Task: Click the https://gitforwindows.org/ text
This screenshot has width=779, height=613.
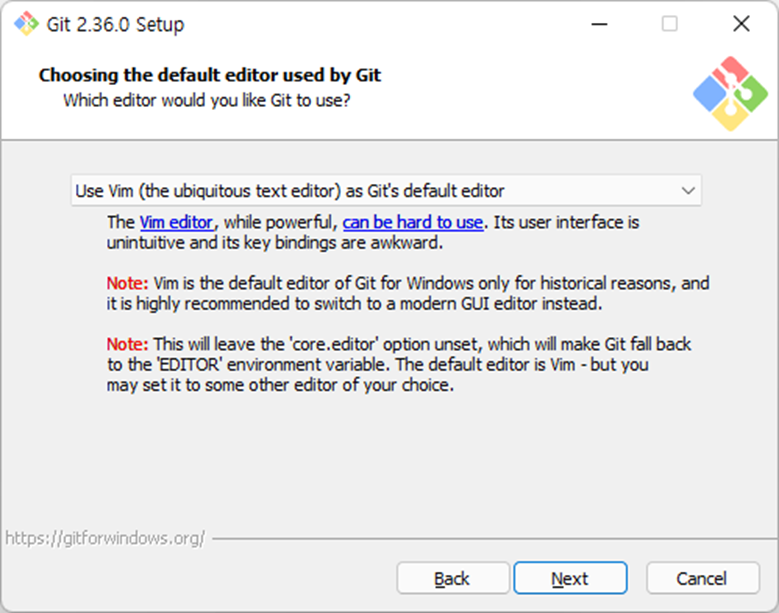Action: [105, 538]
